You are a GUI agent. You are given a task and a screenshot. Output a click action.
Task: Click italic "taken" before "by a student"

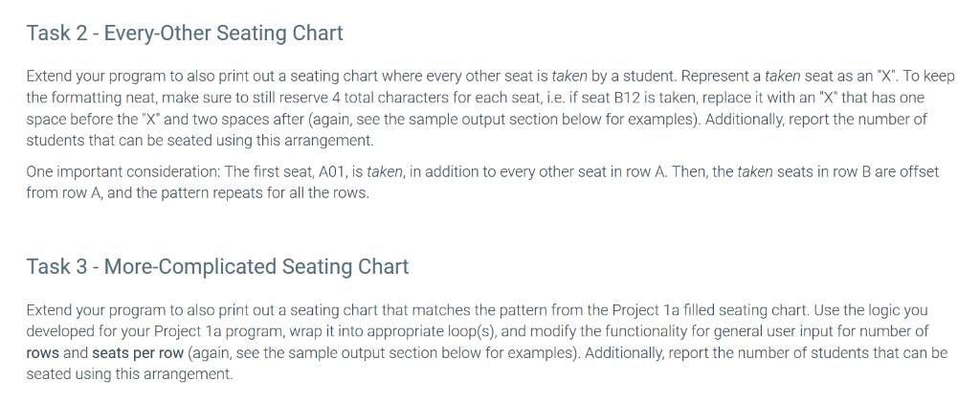(x=569, y=77)
